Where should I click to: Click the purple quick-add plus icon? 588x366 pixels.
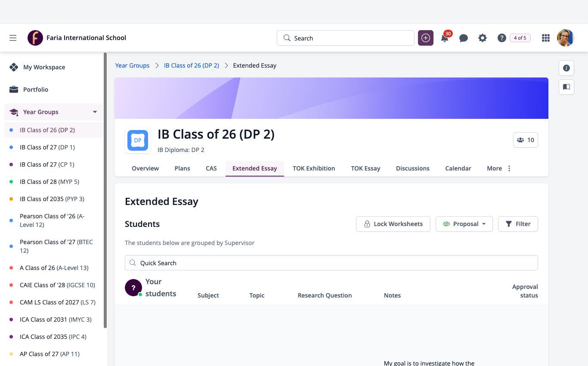click(x=426, y=38)
